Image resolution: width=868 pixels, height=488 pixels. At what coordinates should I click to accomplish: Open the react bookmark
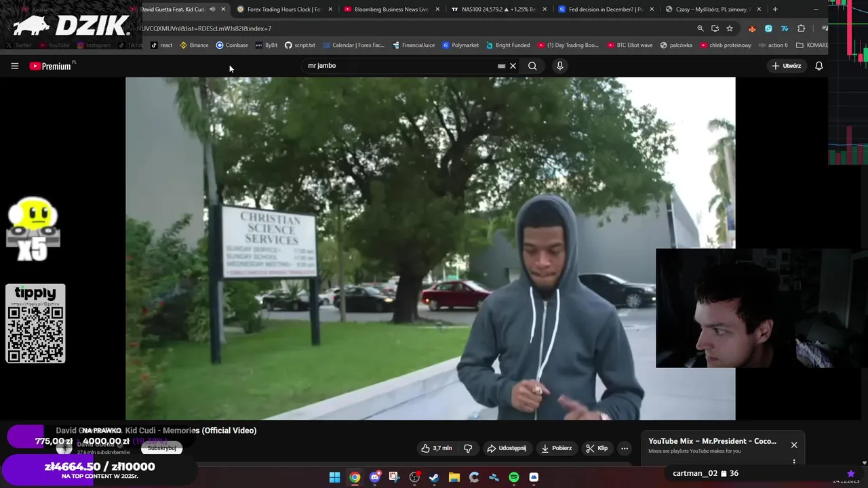click(x=161, y=45)
